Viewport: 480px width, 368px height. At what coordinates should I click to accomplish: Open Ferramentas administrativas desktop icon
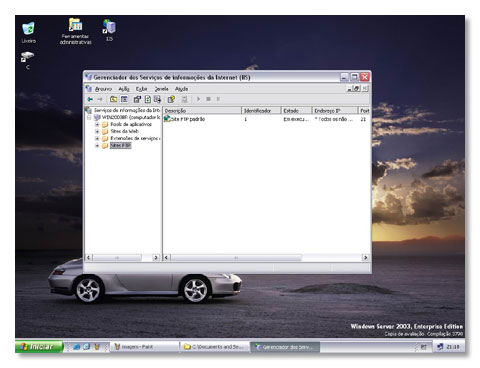point(75,31)
